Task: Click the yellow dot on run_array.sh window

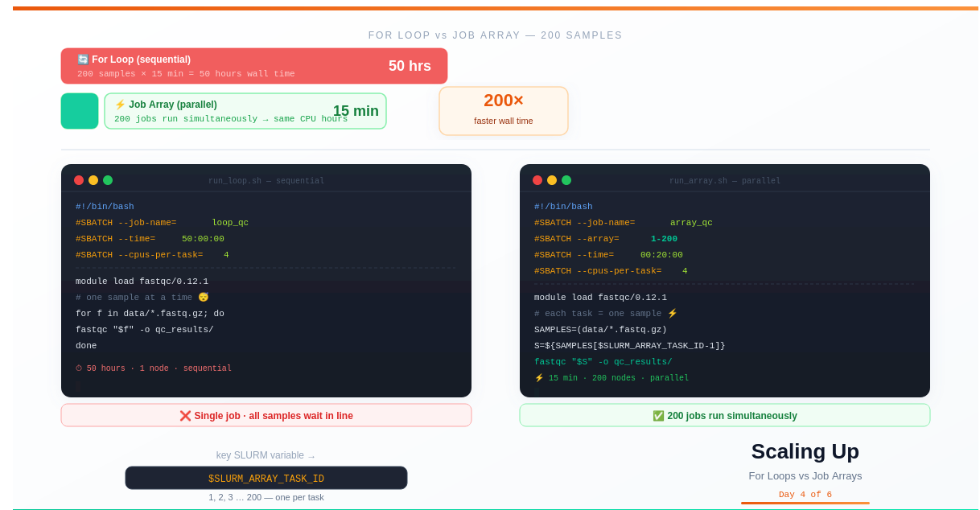Action: (552, 180)
